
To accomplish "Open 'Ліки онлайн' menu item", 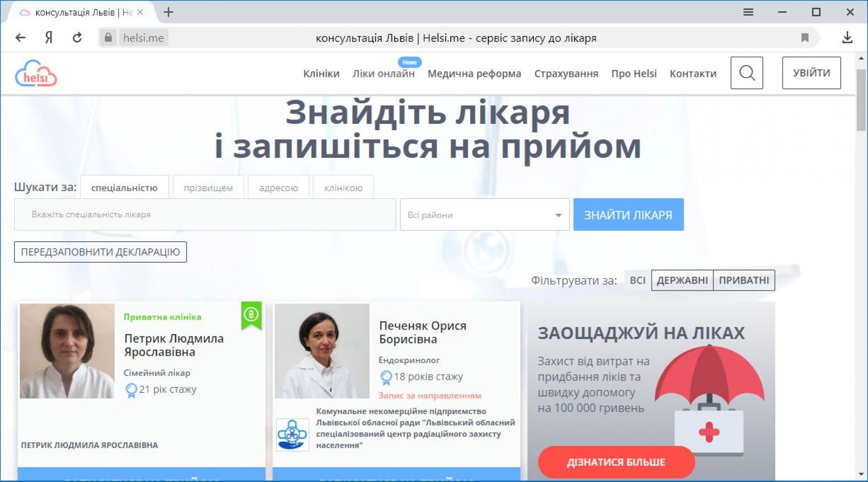I will (x=383, y=73).
